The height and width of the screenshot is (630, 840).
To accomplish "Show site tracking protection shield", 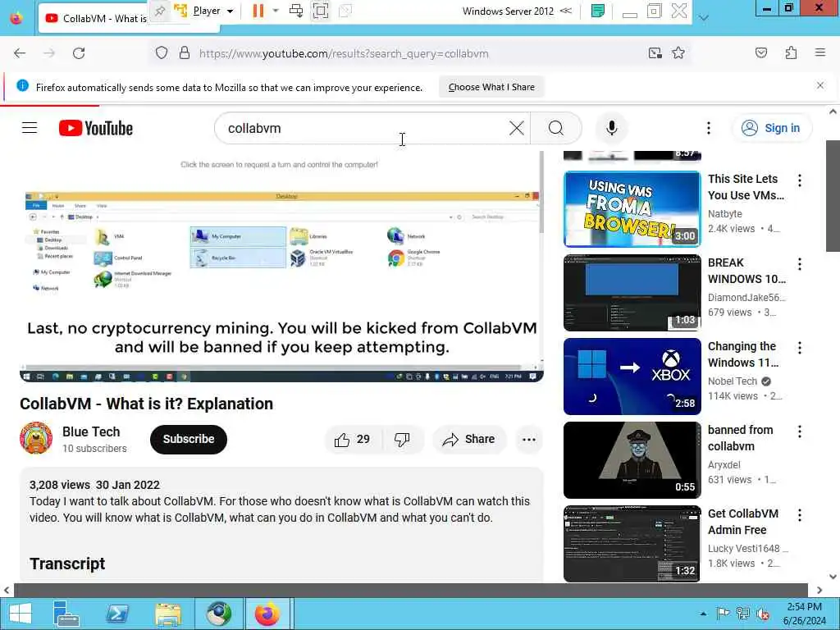I will click(162, 53).
